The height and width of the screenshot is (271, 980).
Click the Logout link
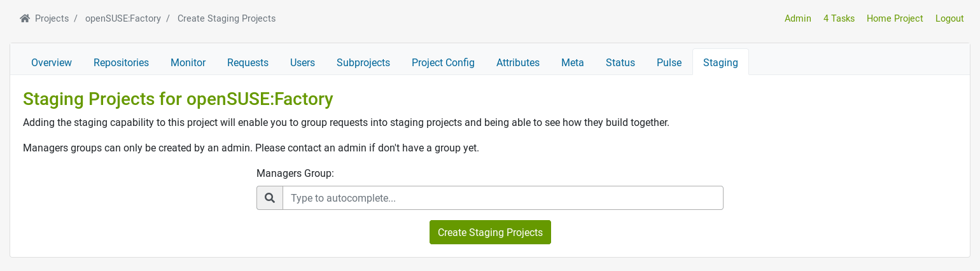pyautogui.click(x=949, y=18)
